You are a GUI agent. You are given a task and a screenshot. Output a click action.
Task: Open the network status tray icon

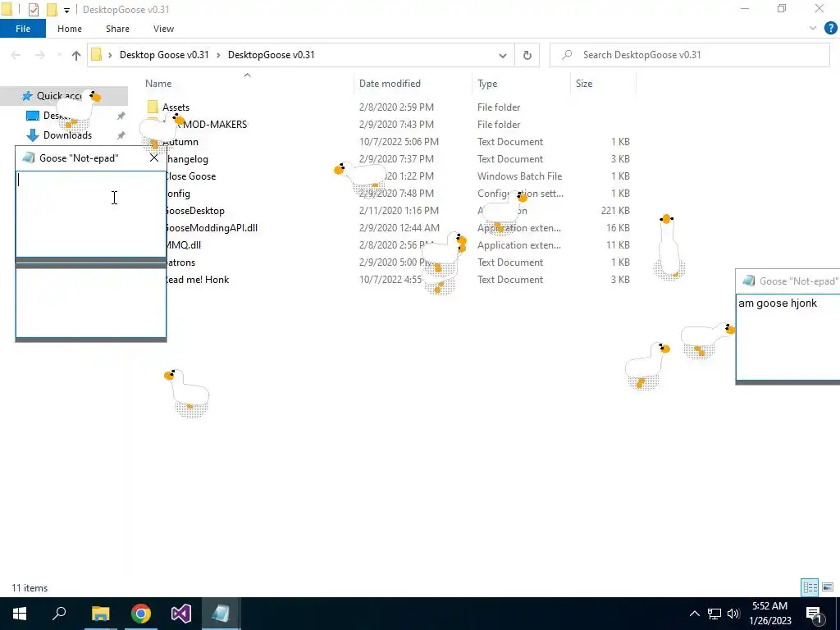714,614
